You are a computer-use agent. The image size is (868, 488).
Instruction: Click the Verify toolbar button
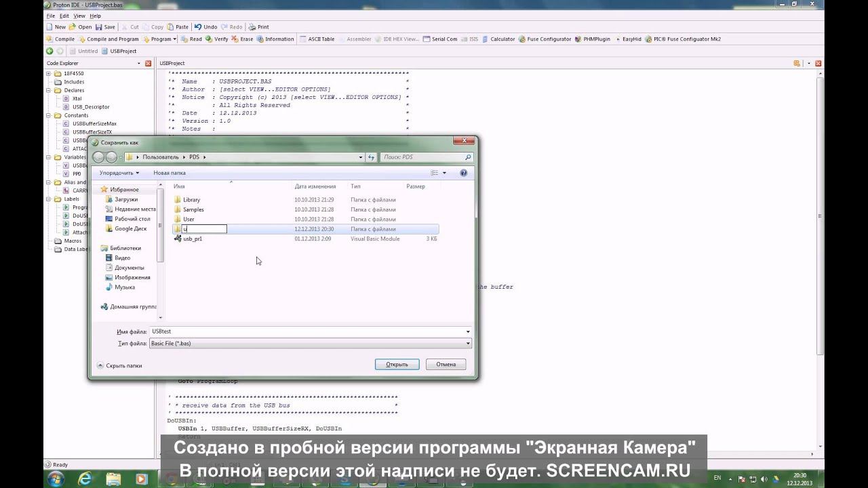coord(217,39)
